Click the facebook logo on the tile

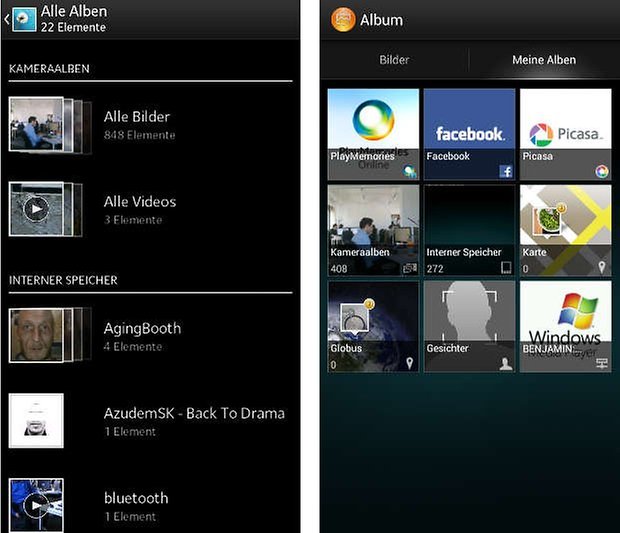coord(470,134)
